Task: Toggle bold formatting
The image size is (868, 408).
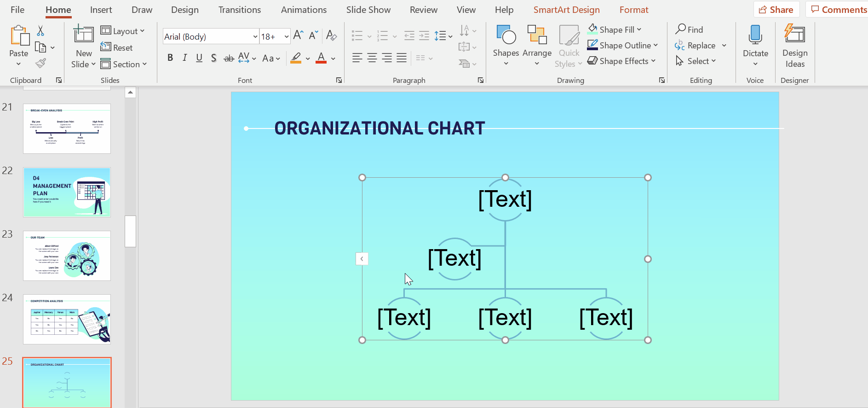Action: click(170, 58)
